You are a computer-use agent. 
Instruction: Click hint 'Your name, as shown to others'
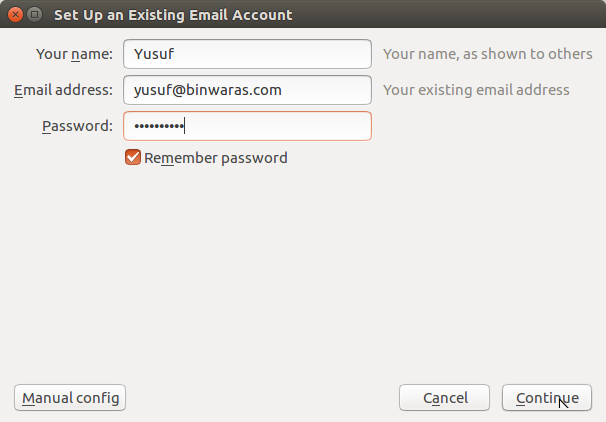(488, 54)
